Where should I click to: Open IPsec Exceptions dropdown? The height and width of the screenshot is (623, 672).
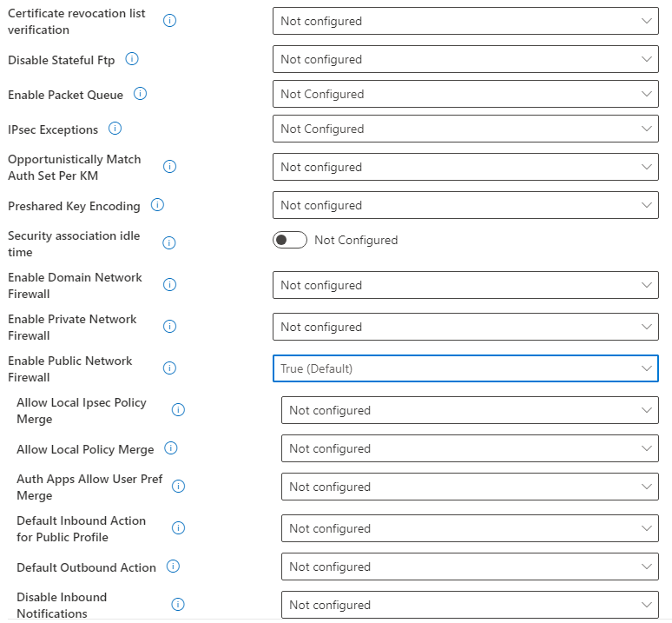[465, 129]
